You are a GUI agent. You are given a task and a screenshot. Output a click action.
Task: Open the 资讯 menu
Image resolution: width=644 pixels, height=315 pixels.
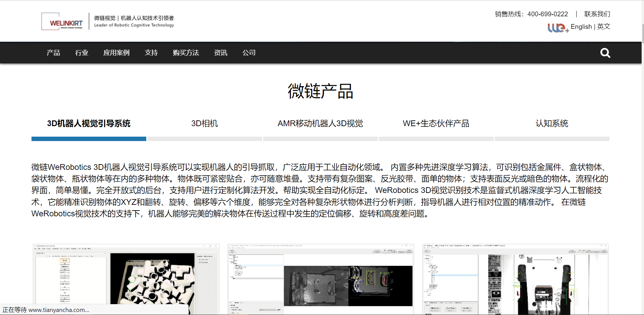tap(221, 53)
